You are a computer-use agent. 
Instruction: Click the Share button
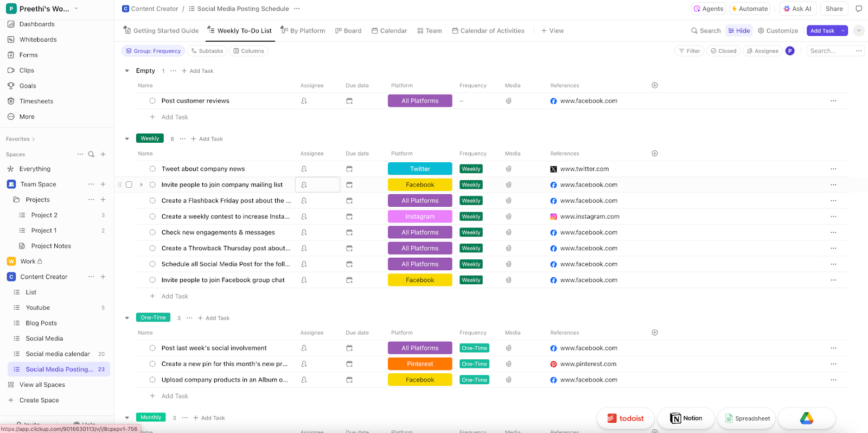pyautogui.click(x=834, y=9)
